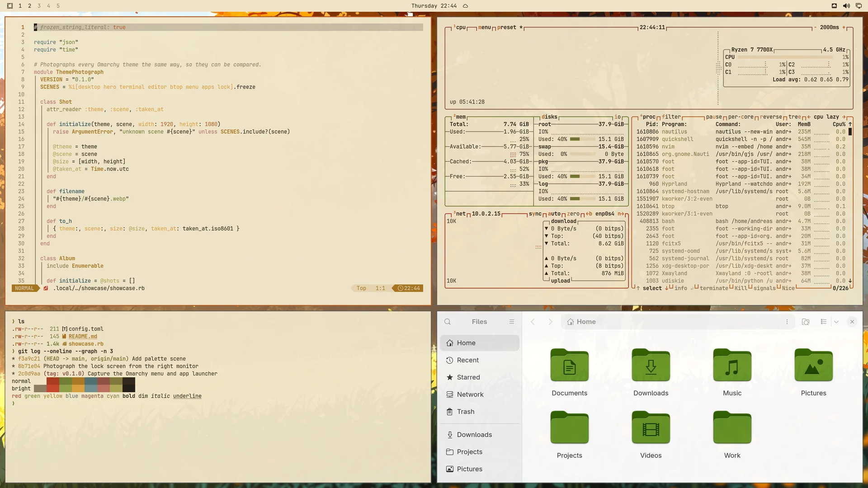Screen dimensions: 868x488
Task: Open the Videos folder icon
Action: (651, 427)
